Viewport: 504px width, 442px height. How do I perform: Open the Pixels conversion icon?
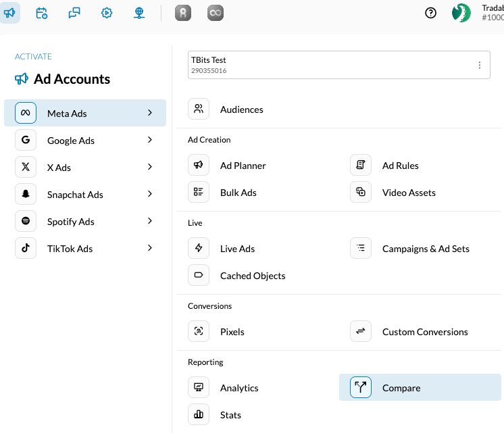click(199, 332)
